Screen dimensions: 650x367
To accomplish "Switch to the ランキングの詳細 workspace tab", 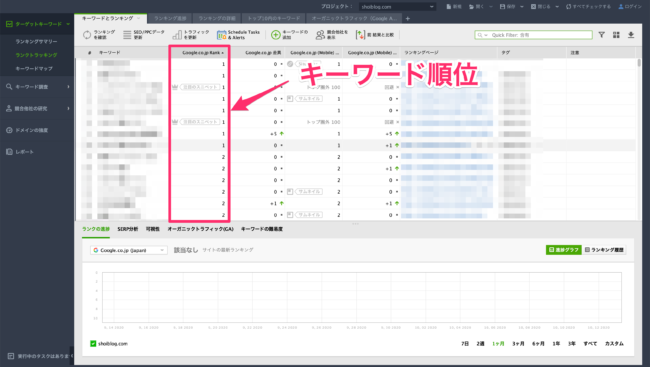I will point(217,18).
